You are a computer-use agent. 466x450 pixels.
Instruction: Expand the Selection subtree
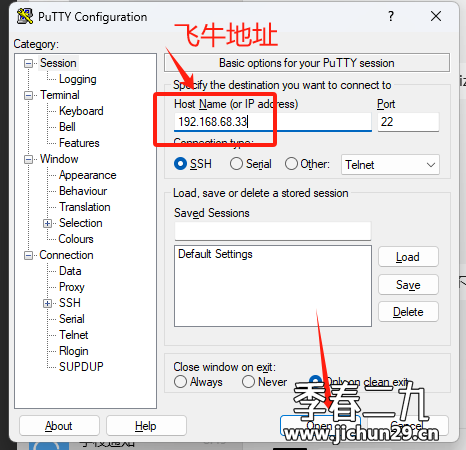47,223
